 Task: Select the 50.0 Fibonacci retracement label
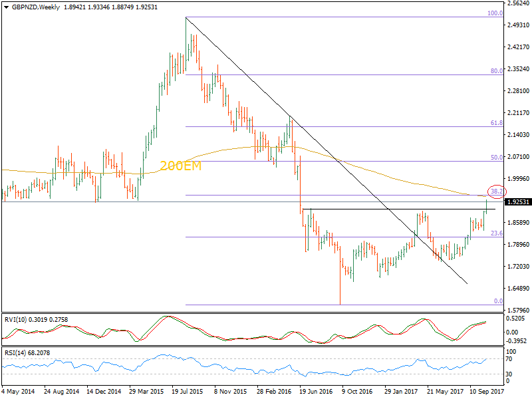(x=496, y=158)
